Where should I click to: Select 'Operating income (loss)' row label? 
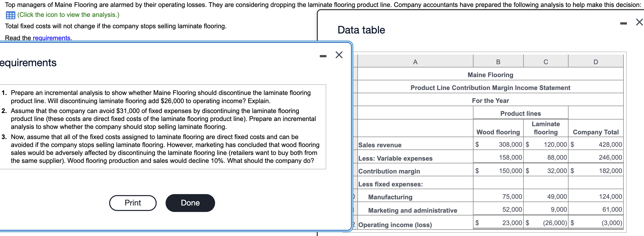pos(395,225)
